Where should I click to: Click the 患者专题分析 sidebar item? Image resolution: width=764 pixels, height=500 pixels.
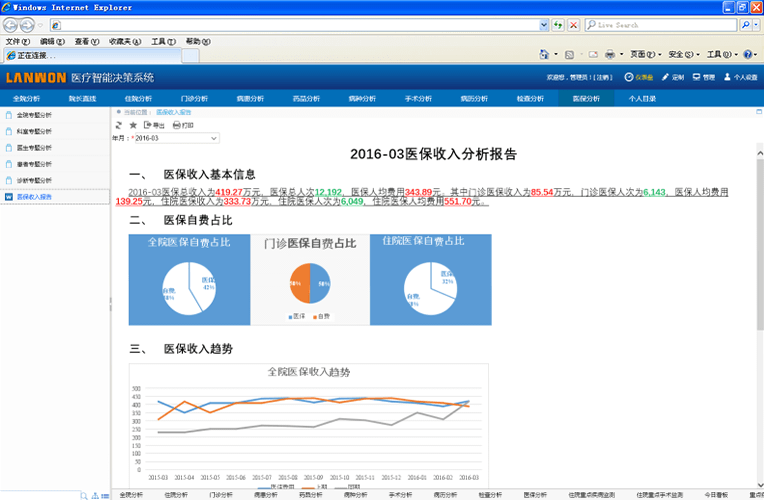click(x=55, y=164)
